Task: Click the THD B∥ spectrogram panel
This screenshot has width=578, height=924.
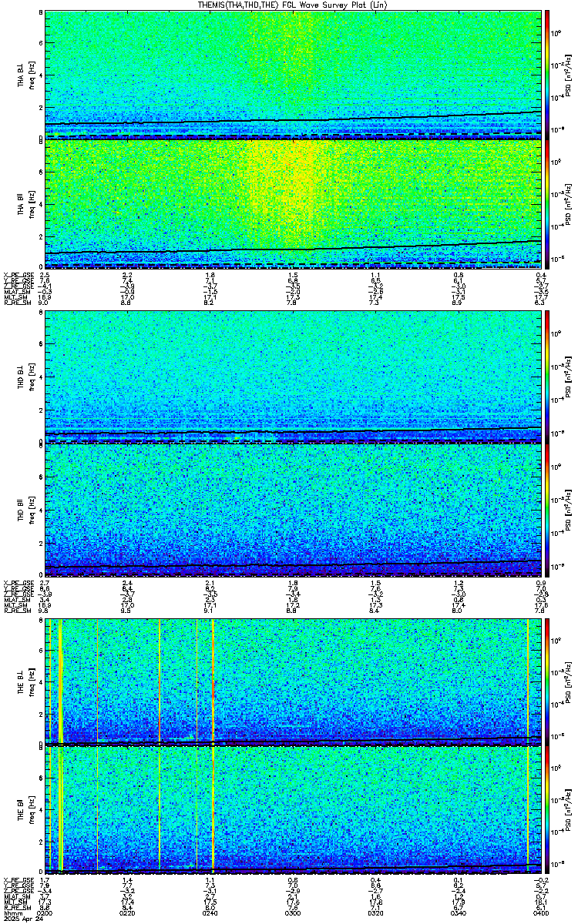Action: coord(294,511)
